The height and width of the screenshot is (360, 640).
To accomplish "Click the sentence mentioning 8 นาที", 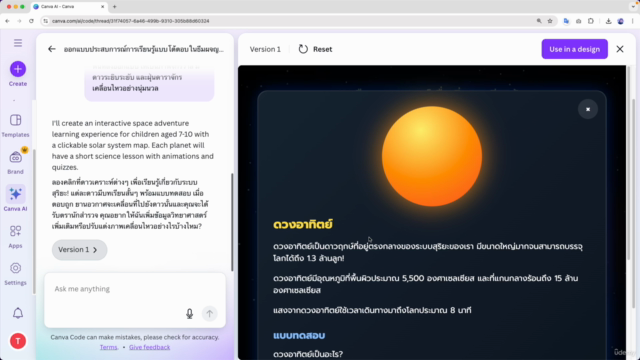I will 372,310.
